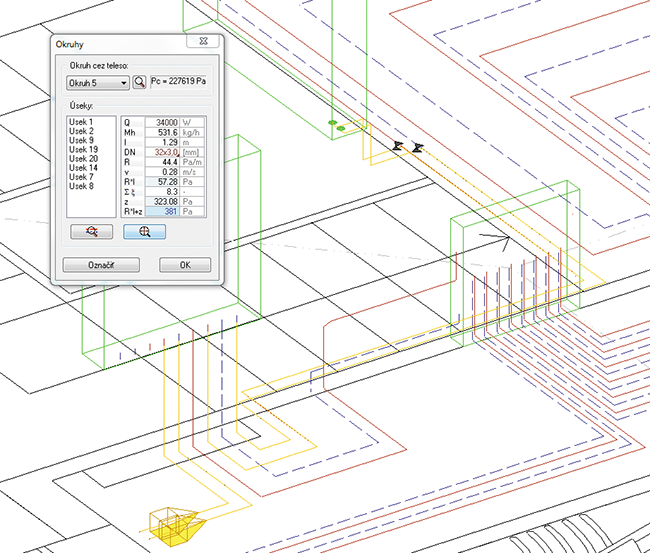Select Usek 8 in the Úseky list
The image size is (650, 553).
coord(81,186)
